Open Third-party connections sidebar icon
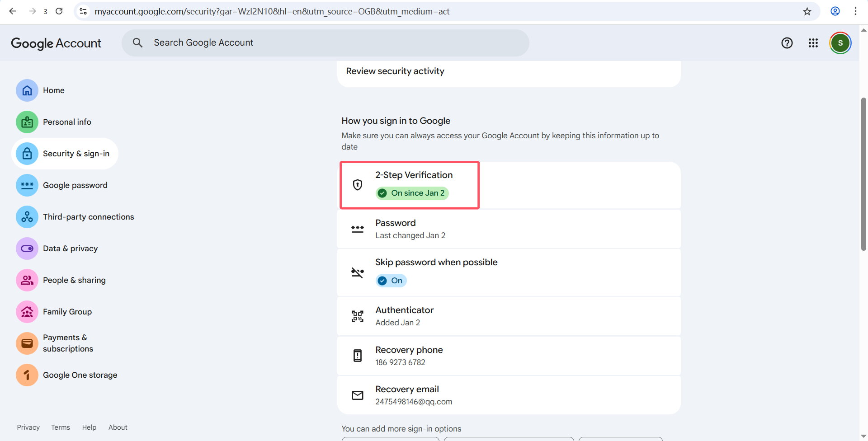This screenshot has height=441, width=868. tap(27, 217)
